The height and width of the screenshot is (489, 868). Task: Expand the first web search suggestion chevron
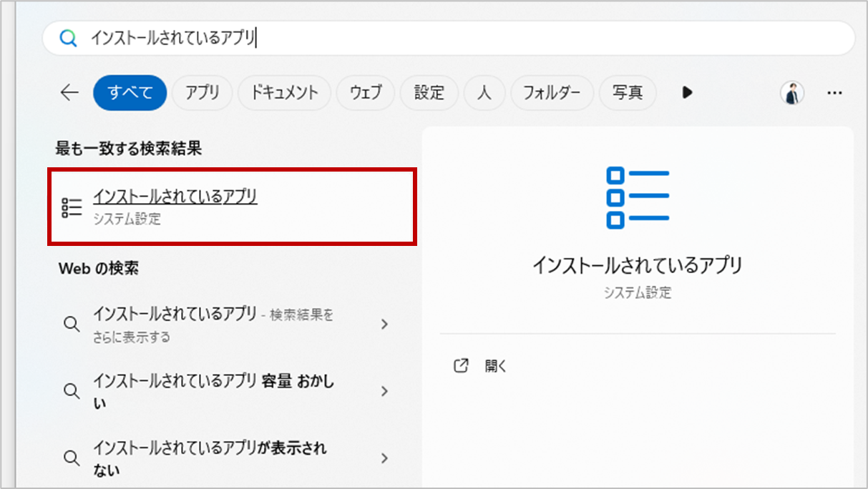pyautogui.click(x=384, y=324)
